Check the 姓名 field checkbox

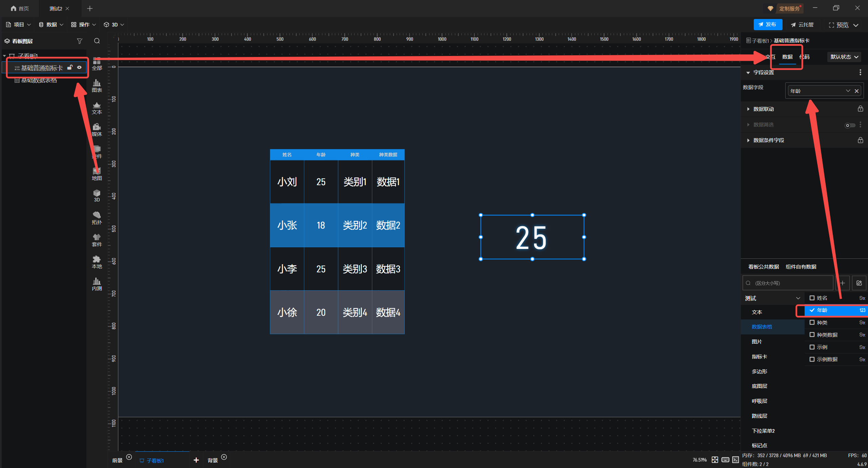pyautogui.click(x=812, y=298)
